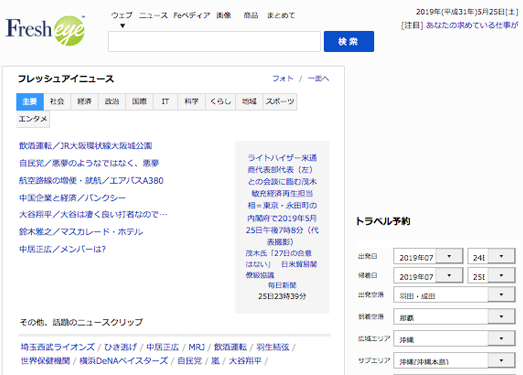Open the 羽生結弦 news clip
The height and width of the screenshot is (375, 523).
pos(273,347)
